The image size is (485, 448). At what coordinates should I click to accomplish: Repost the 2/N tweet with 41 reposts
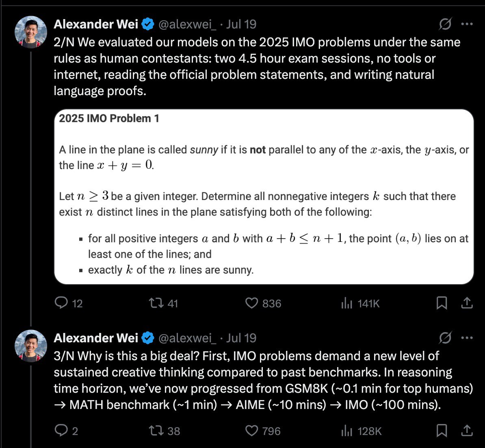point(155,303)
